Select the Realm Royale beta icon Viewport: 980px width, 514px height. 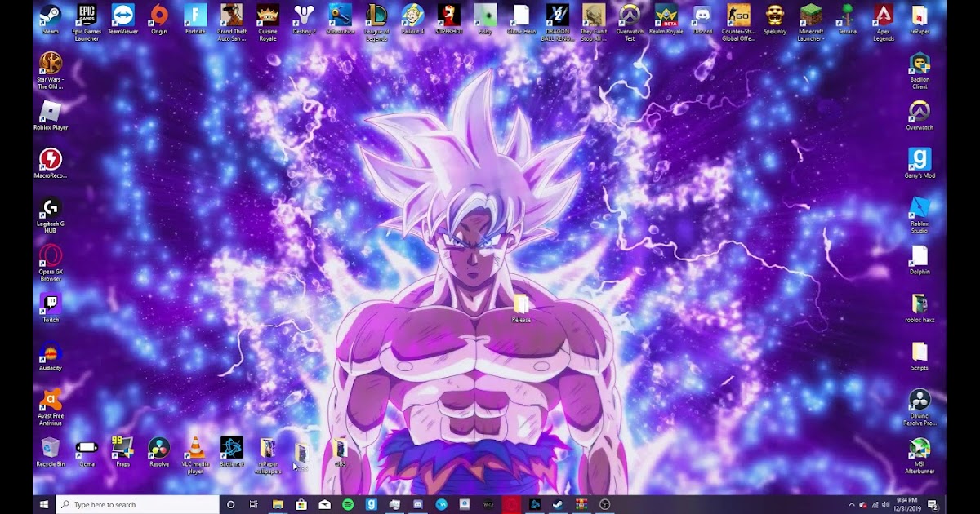tap(666, 20)
